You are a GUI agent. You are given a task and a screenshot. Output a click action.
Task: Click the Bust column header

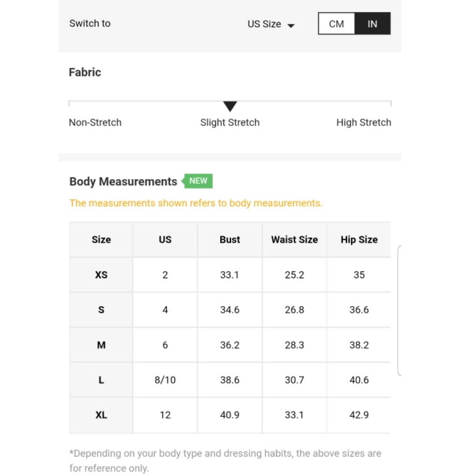tap(230, 240)
